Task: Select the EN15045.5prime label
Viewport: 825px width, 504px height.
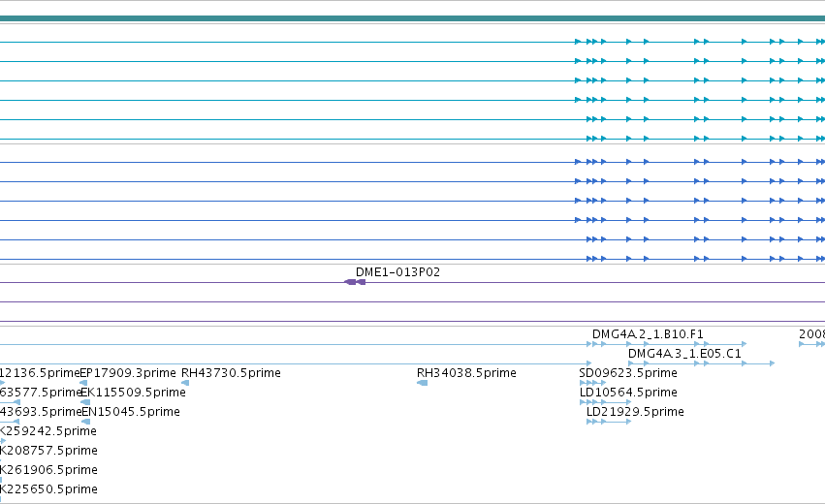Action: [131, 412]
